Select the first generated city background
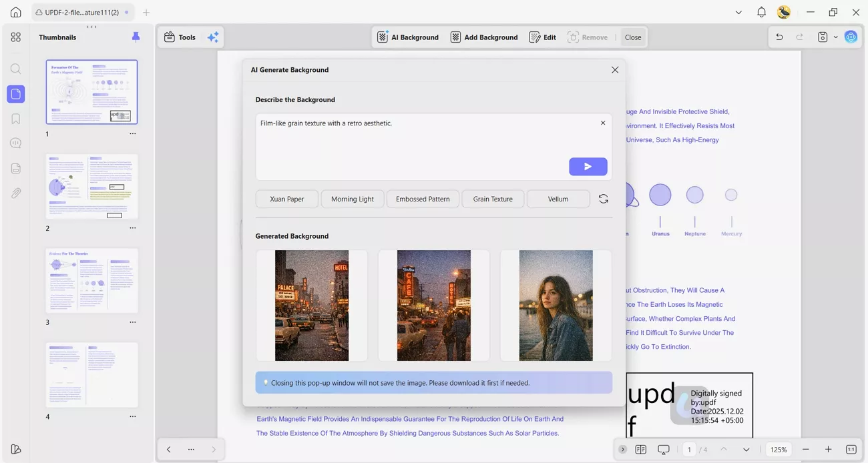 [311, 306]
